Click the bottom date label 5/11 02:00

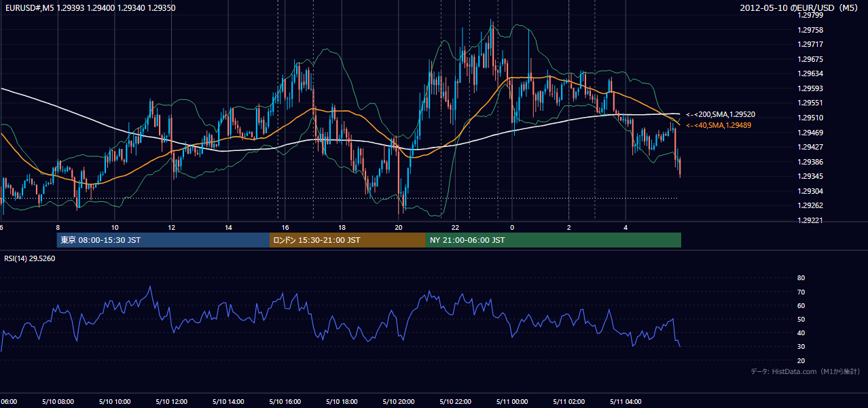(x=568, y=401)
